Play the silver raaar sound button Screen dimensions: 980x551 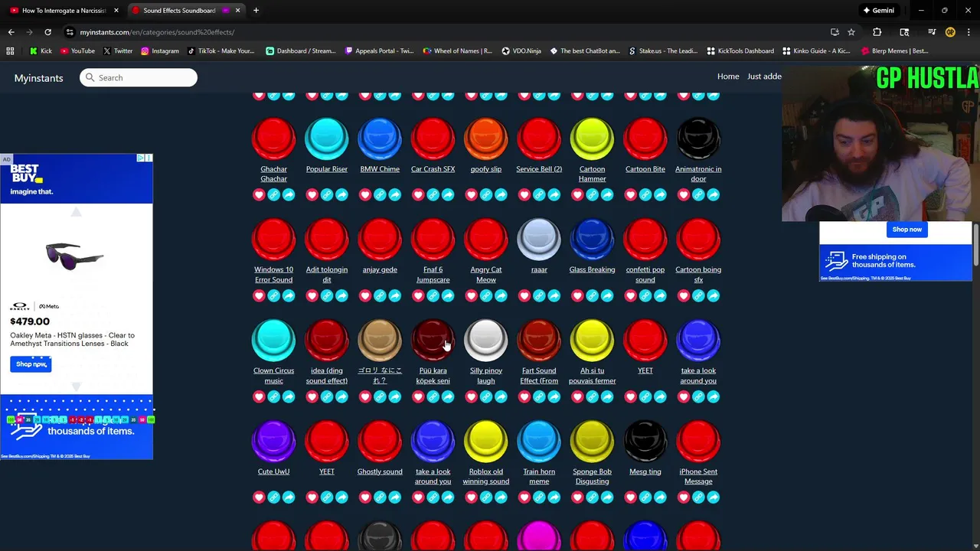pyautogui.click(x=539, y=240)
